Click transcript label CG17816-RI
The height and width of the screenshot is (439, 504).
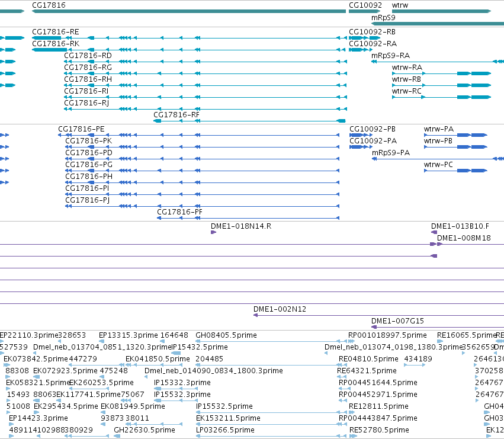(86, 91)
